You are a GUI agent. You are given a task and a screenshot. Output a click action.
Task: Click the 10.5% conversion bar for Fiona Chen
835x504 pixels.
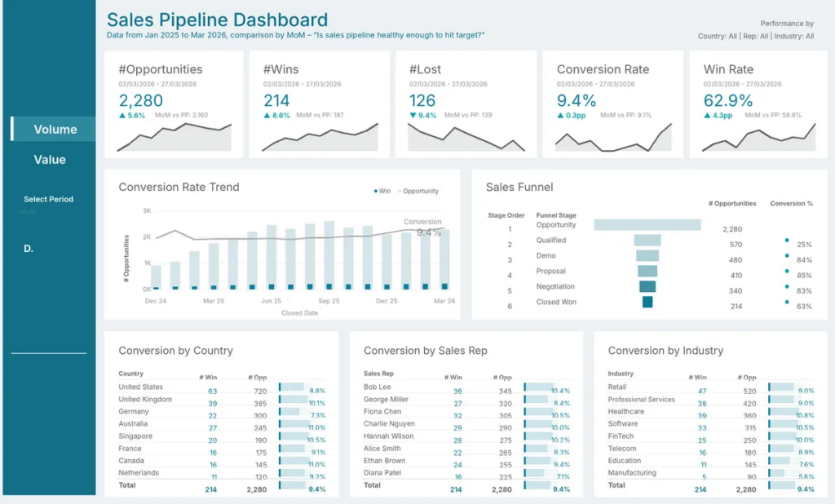point(540,412)
